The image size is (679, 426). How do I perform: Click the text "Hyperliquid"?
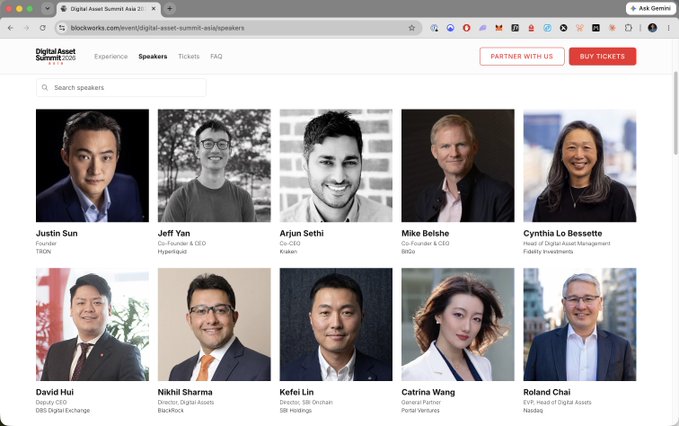pos(172,252)
